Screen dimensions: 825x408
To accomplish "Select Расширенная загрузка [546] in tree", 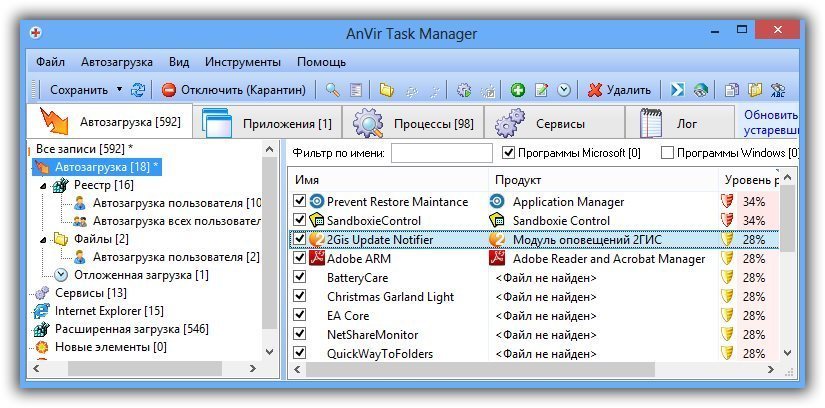I will pos(132,330).
